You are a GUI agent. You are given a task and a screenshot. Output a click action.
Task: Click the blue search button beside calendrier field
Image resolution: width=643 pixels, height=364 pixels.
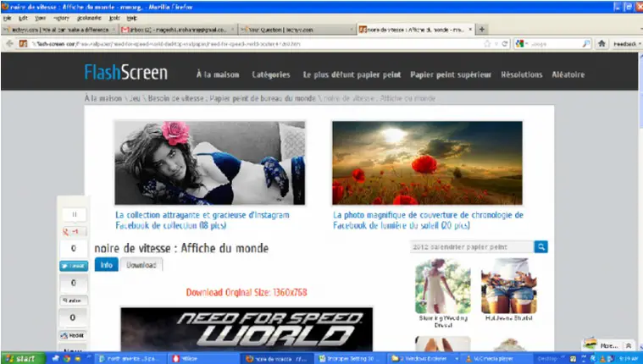point(540,247)
